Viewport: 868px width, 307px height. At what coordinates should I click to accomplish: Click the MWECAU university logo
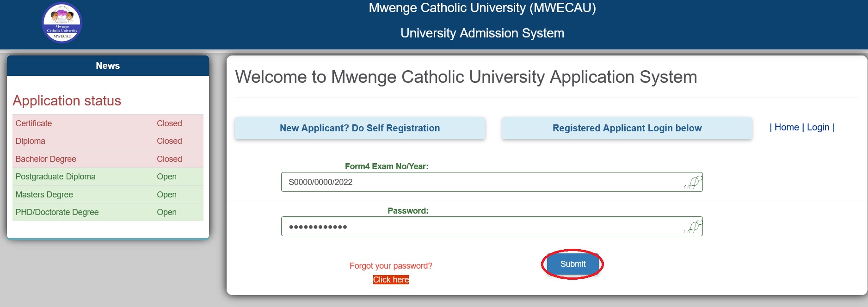(x=62, y=23)
